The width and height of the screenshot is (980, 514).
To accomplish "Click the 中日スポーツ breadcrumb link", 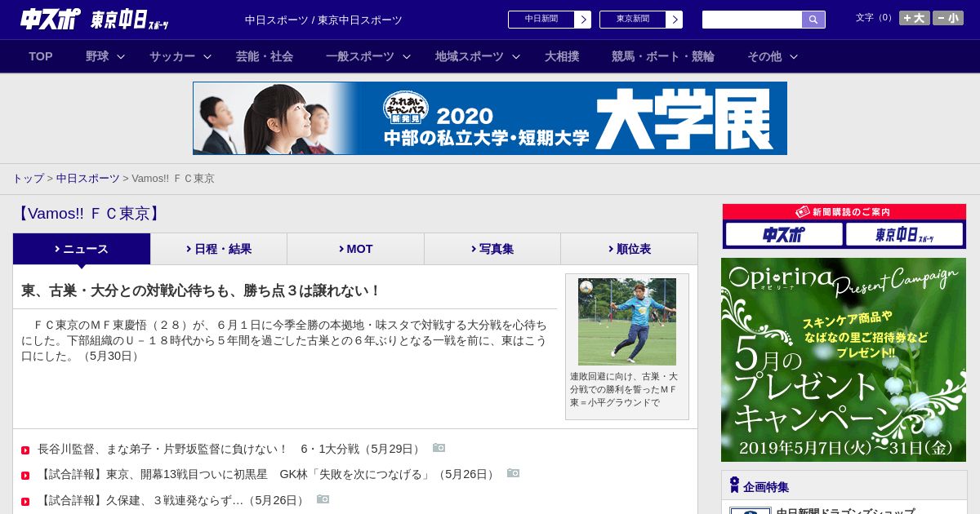I will pos(88,178).
